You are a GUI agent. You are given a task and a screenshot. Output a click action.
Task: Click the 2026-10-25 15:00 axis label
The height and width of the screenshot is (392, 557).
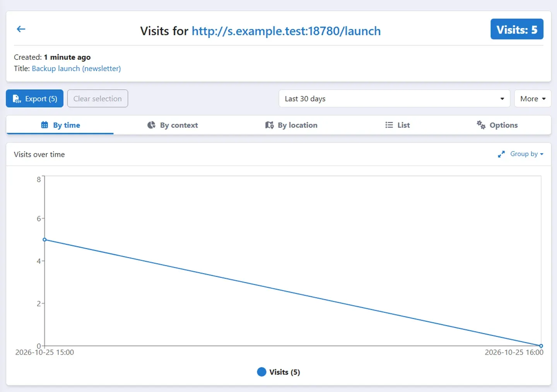pos(44,353)
